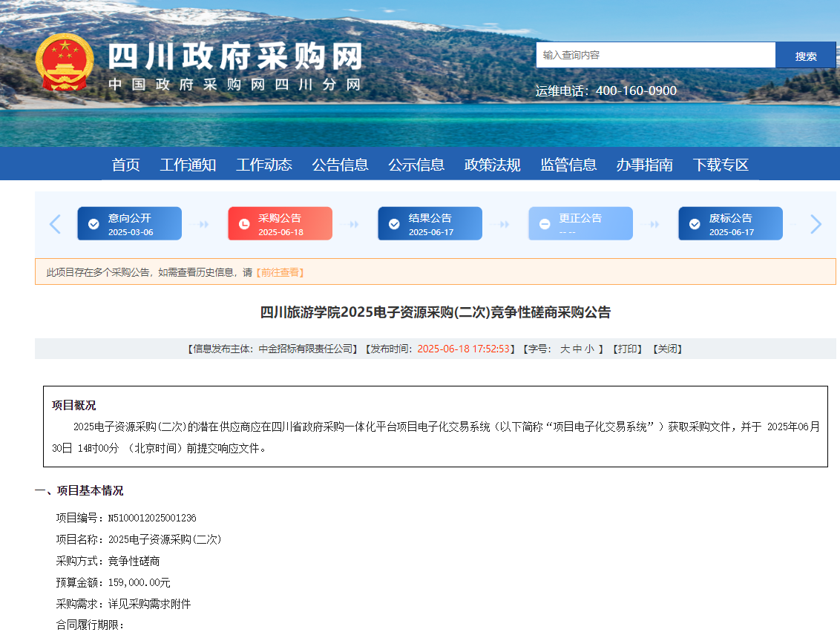The width and height of the screenshot is (840, 632).
Task: Open 公告信息 menu item
Action: pos(340,165)
